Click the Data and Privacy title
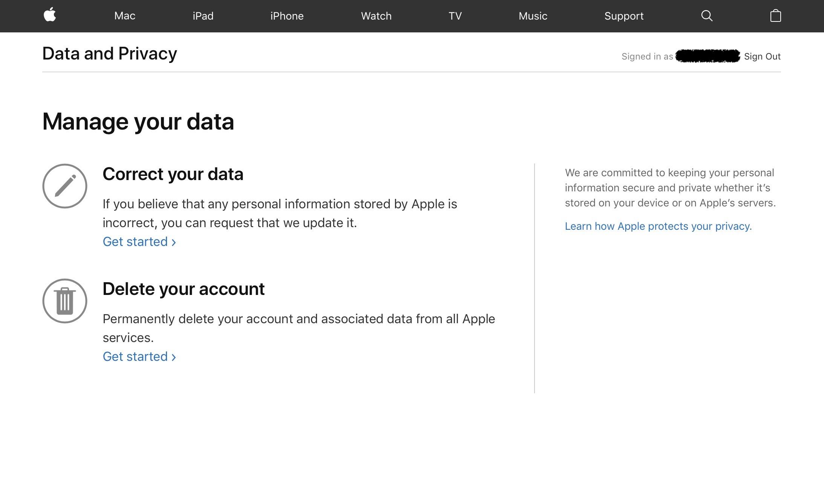Image resolution: width=824 pixels, height=504 pixels. pos(110,53)
